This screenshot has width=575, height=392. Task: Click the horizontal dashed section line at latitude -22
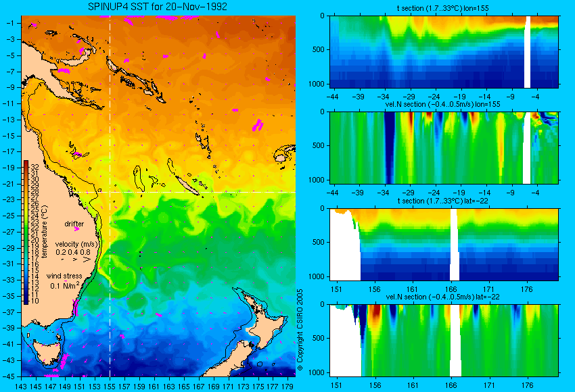click(183, 192)
